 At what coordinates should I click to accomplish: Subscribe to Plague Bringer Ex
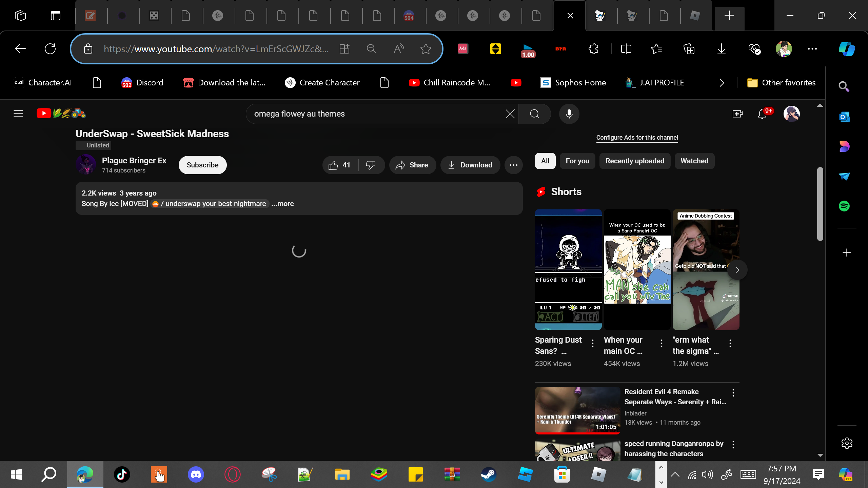[x=202, y=165]
